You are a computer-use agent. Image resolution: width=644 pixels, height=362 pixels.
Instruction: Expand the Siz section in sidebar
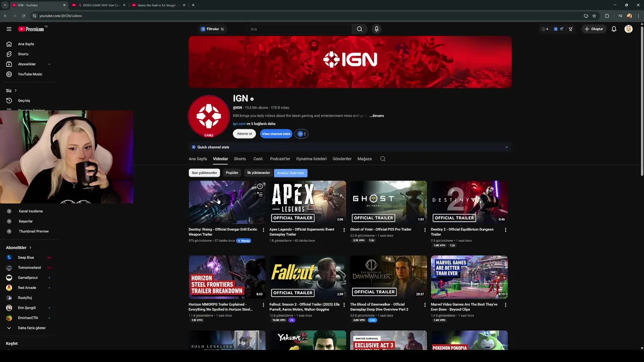click(x=11, y=90)
